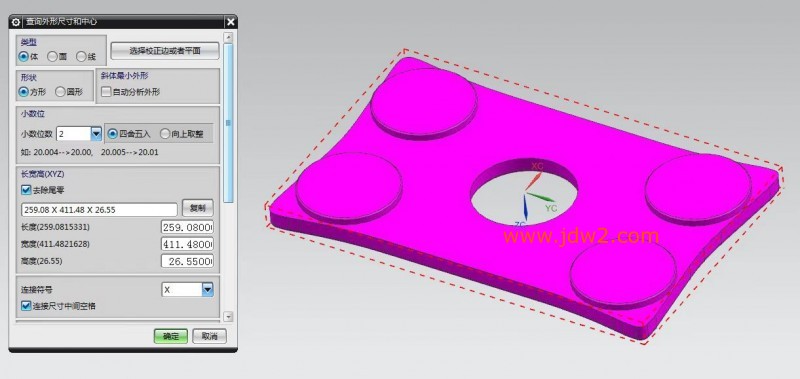Click the 复制 copy button
Viewport: 800px width, 379px height.
pyautogui.click(x=197, y=208)
